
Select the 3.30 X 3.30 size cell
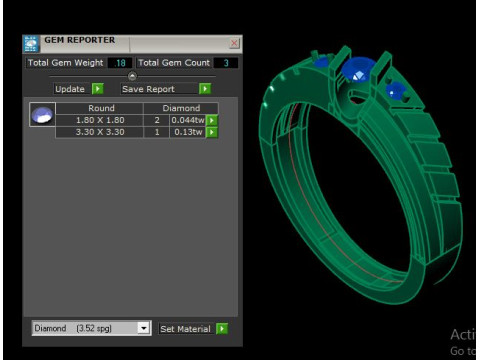100,132
